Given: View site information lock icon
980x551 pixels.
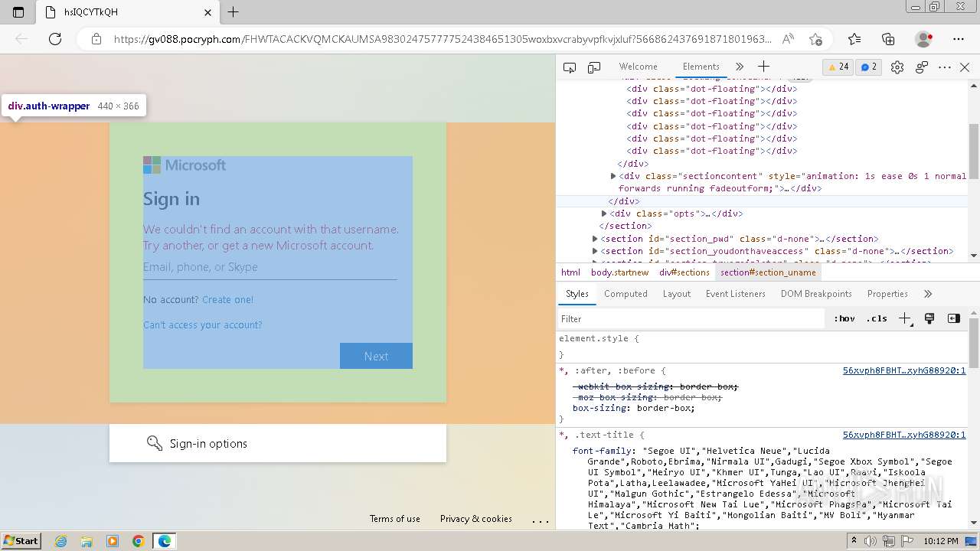Looking at the screenshot, I should (96, 39).
